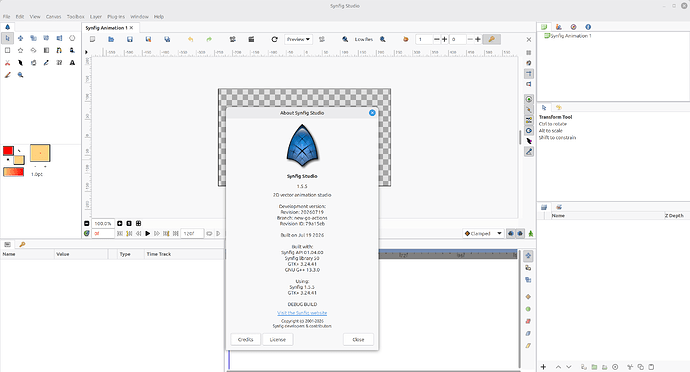The image size is (690, 372).
Task: Click the blue close icon on About dialog
Action: (372, 113)
